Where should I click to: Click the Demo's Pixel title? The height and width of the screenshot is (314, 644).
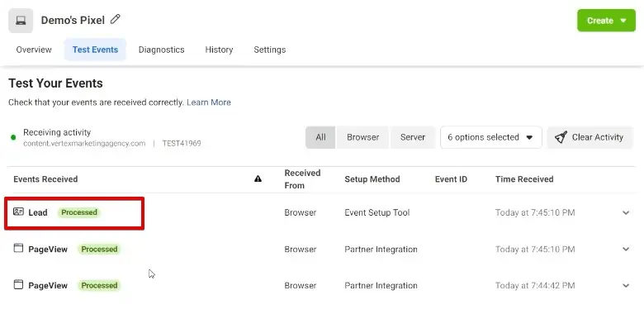point(73,20)
